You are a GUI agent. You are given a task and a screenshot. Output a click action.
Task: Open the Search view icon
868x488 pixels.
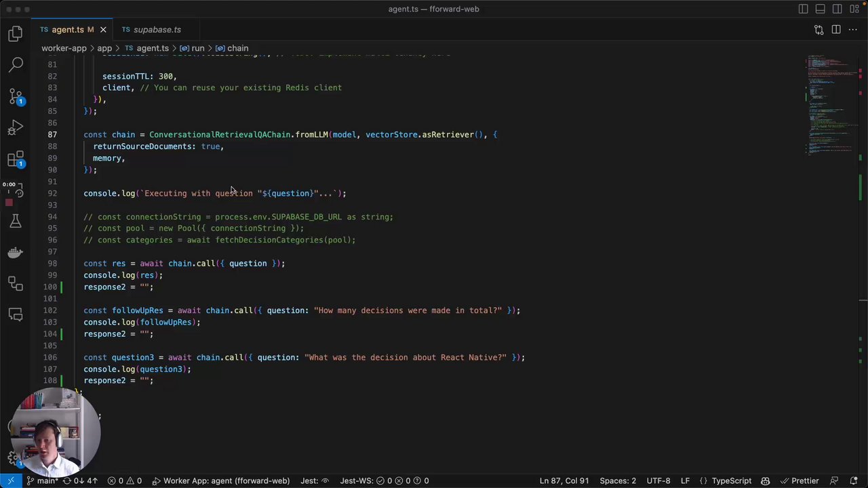pyautogui.click(x=16, y=65)
